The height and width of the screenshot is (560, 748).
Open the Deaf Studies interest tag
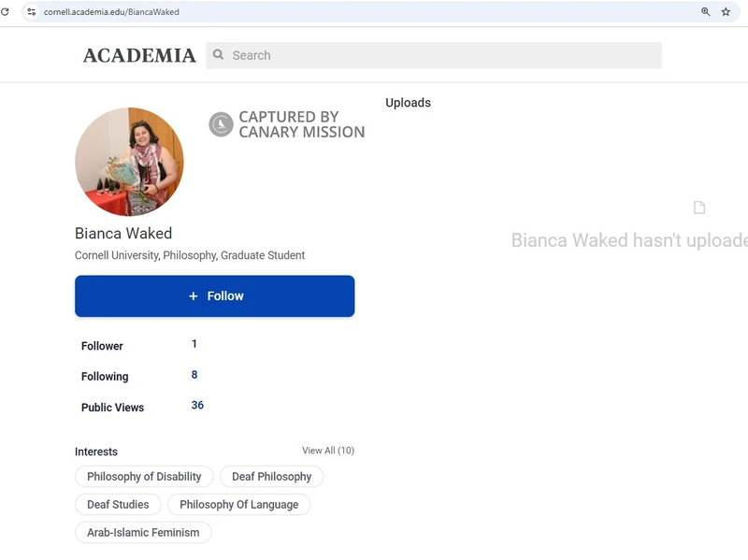pos(118,505)
